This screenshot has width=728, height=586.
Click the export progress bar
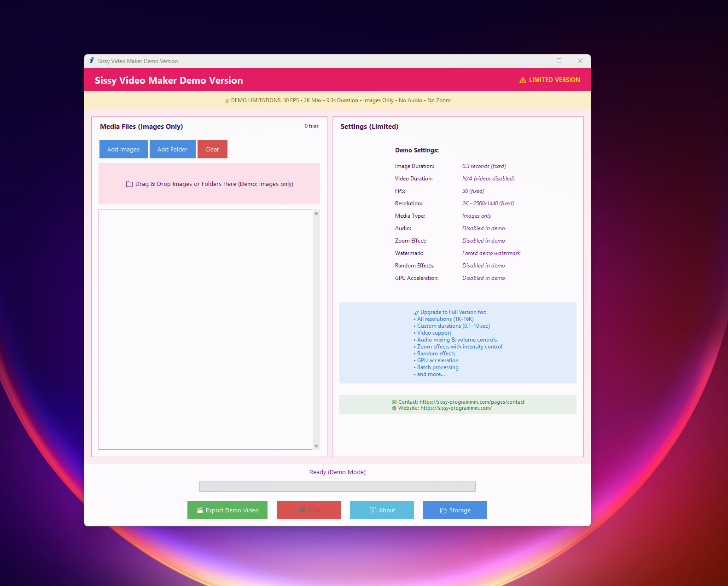[337, 487]
